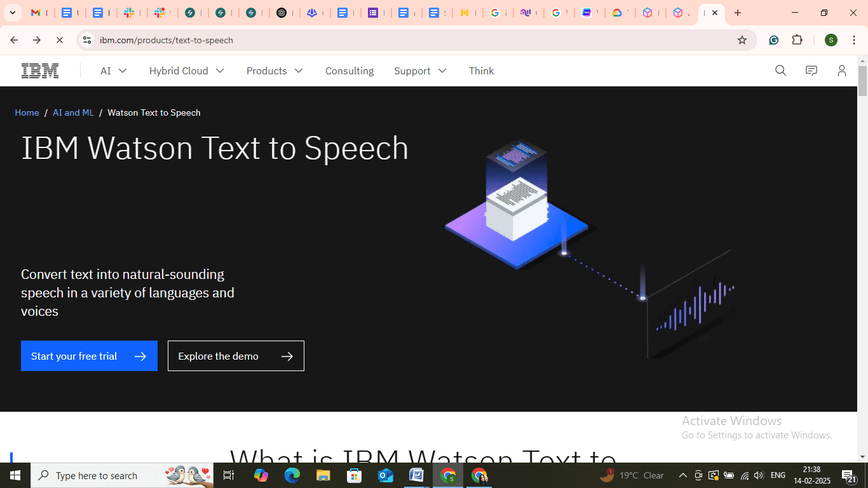The height and width of the screenshot is (488, 868).
Task: Click the IBM logo
Action: (40, 71)
